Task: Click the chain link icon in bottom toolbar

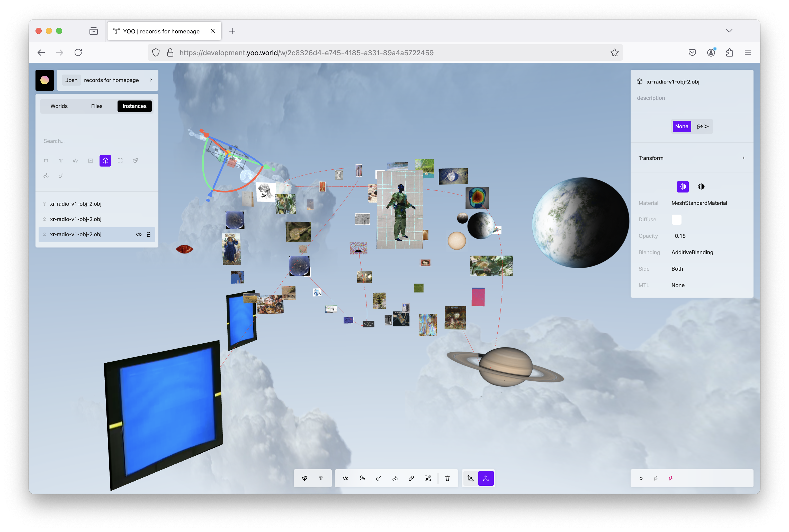Action: tap(411, 478)
